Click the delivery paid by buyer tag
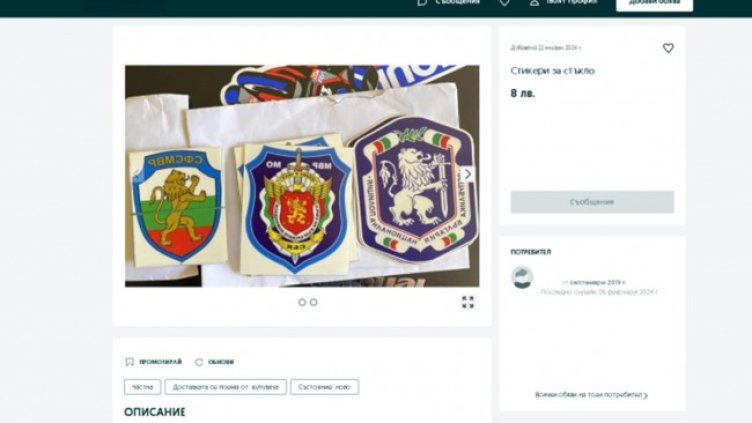The height and width of the screenshot is (423, 752). (x=225, y=387)
